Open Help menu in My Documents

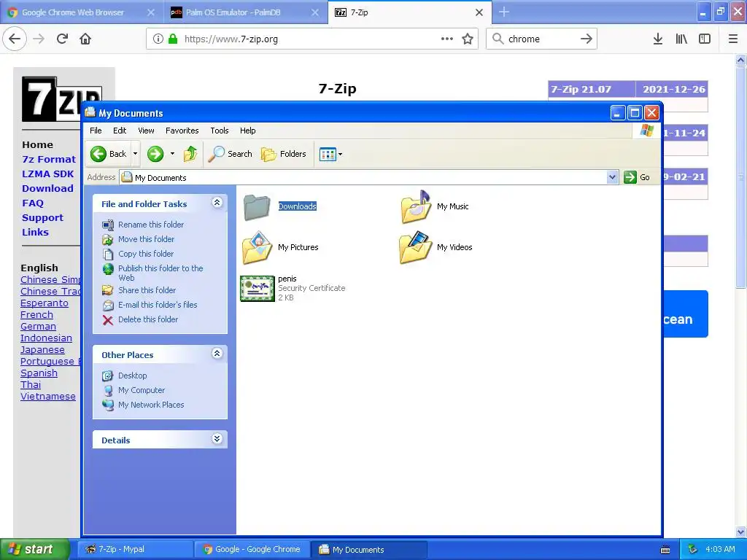click(247, 131)
